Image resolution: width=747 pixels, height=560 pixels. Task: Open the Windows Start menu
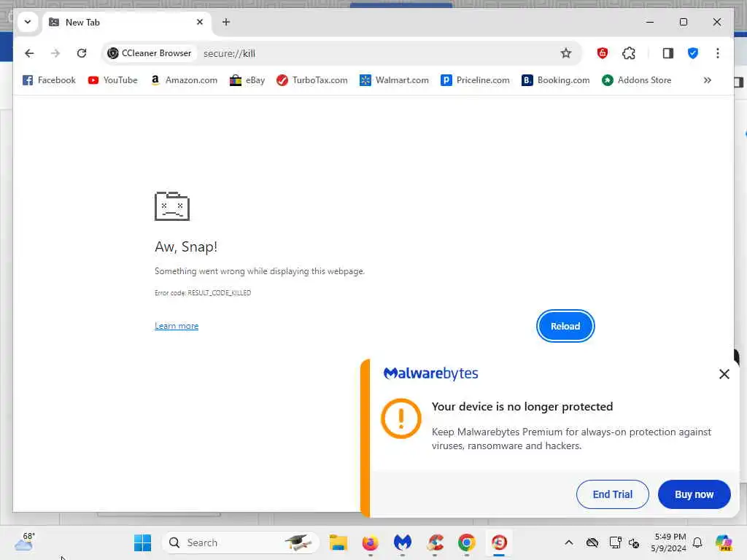pyautogui.click(x=142, y=542)
